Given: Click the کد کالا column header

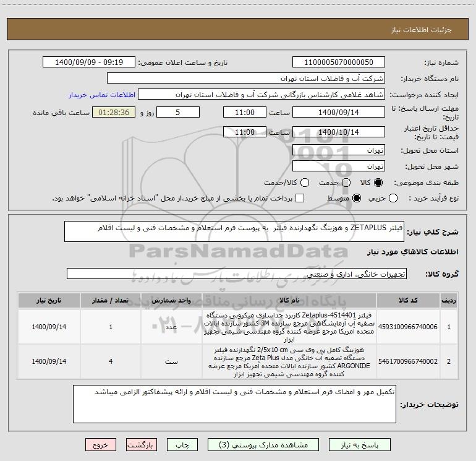Looking at the screenshot, I should click(x=408, y=300).
